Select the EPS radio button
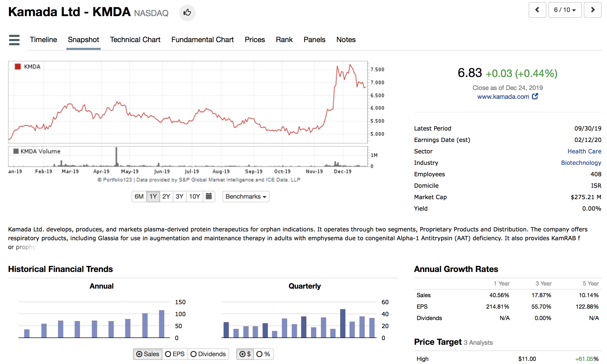 [175, 354]
